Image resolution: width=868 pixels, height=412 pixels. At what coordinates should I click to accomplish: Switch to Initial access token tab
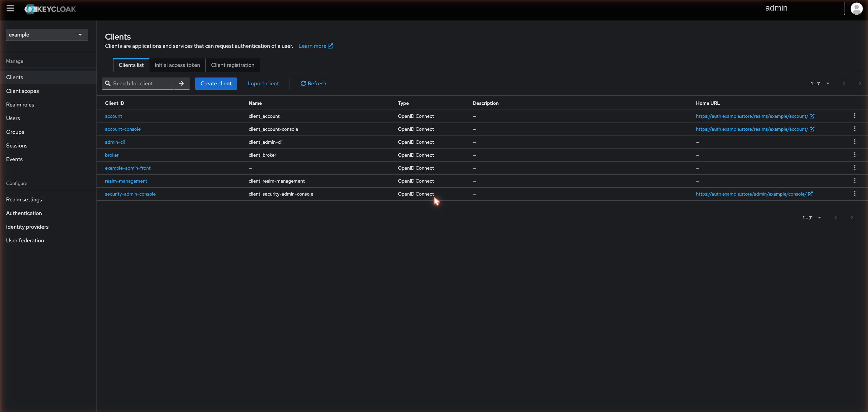(177, 65)
